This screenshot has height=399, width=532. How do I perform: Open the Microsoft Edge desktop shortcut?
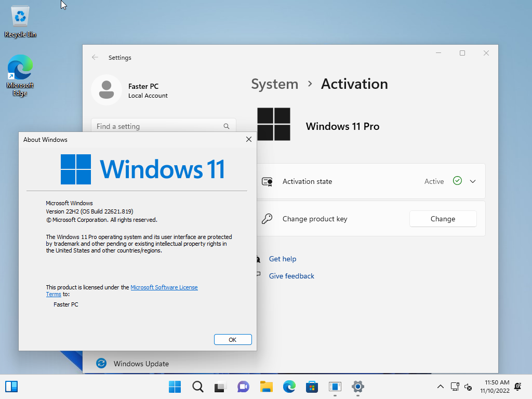(20, 75)
